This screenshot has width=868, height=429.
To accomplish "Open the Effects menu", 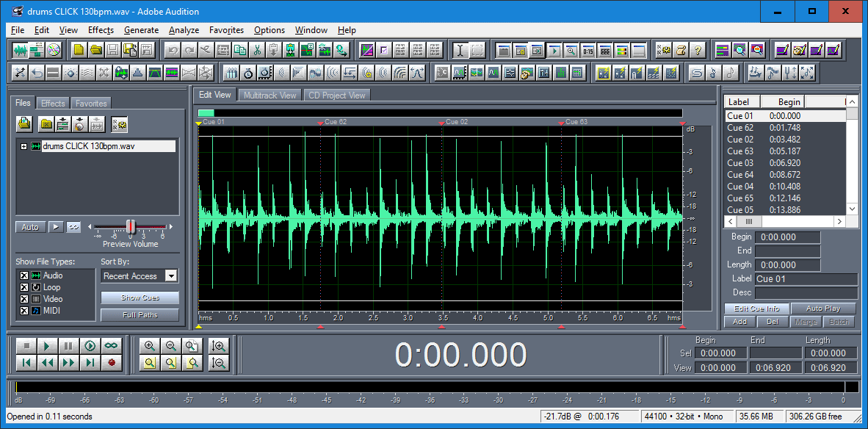I will tap(101, 30).
